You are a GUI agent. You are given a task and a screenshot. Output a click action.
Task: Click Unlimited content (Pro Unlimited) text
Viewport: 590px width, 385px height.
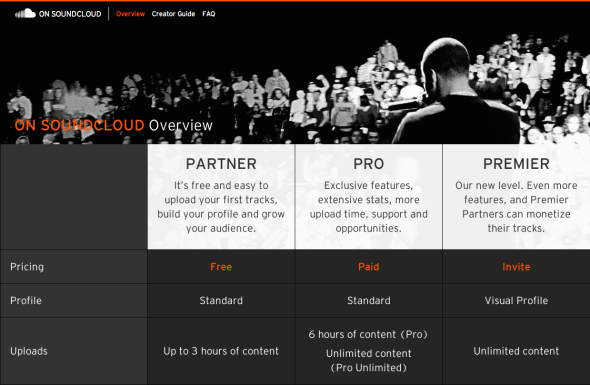[x=369, y=361]
